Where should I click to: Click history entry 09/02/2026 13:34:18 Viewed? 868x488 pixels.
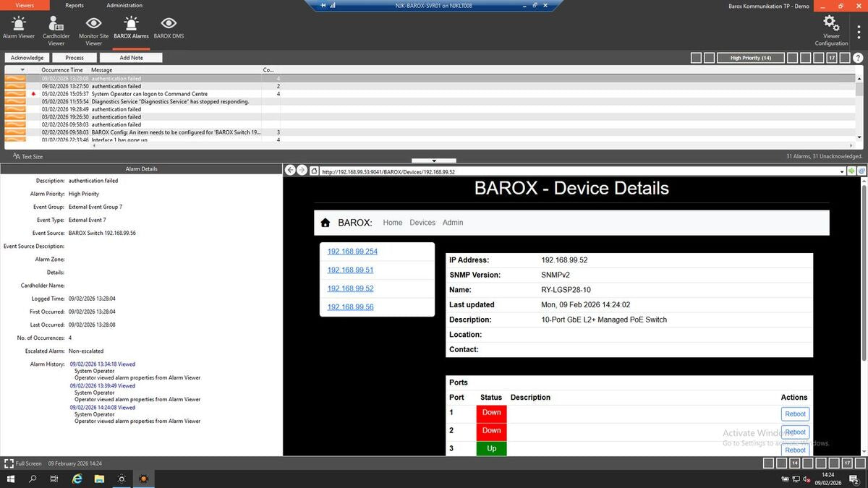point(103,364)
